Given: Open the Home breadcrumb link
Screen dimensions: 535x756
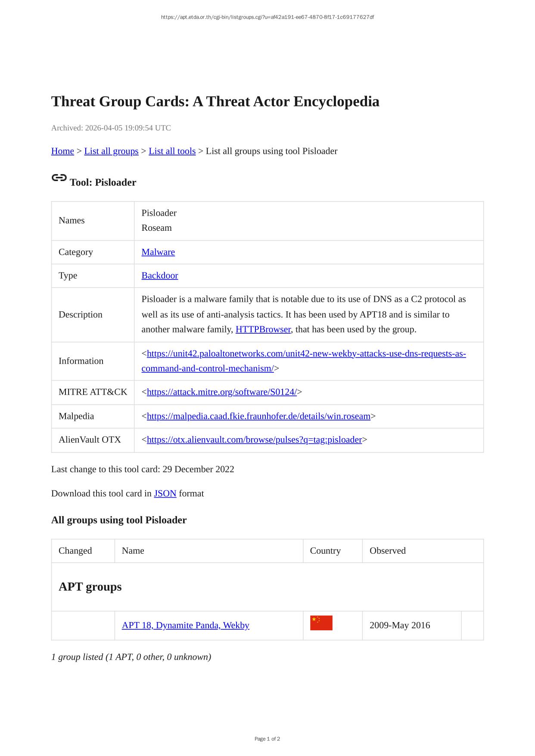Looking at the screenshot, I should pos(62,151).
